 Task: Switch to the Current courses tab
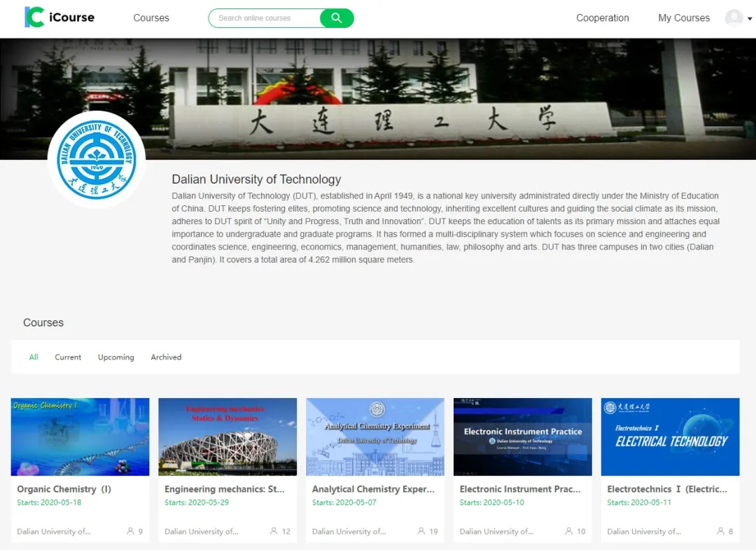(68, 357)
